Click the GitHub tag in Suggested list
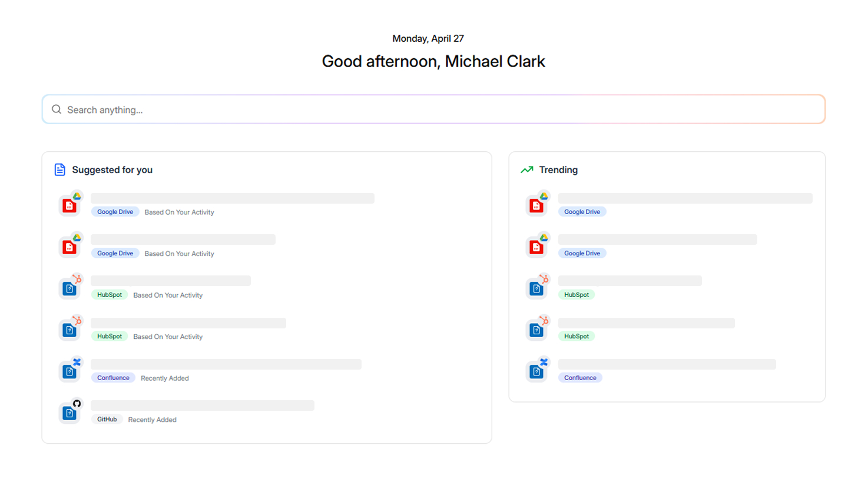The image size is (868, 482). tap(107, 420)
